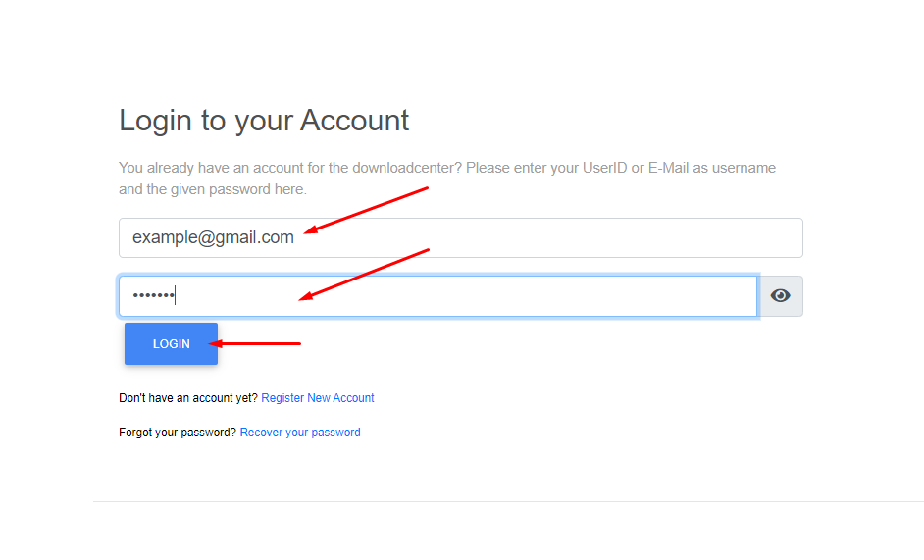
Task: Click the word "UserID" in the description
Action: pos(604,168)
